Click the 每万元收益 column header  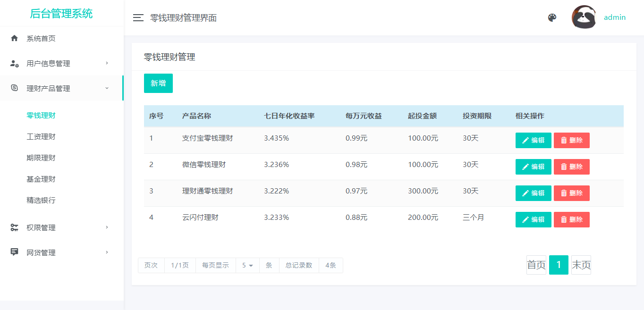(364, 116)
